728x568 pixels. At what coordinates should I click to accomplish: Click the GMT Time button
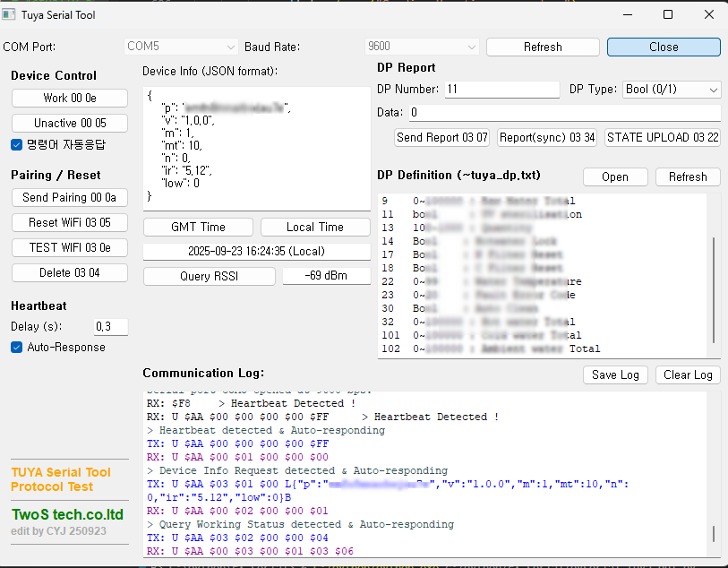(198, 227)
